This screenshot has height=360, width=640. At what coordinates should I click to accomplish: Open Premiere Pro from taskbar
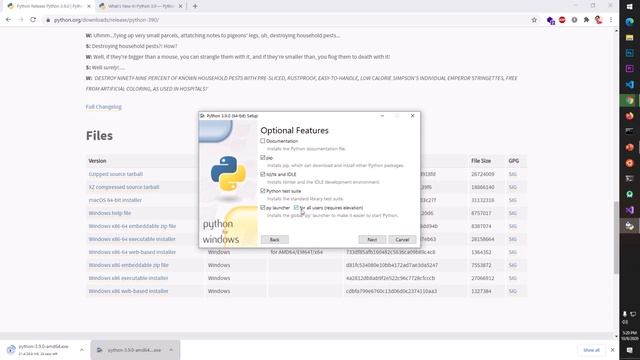tap(629, 69)
